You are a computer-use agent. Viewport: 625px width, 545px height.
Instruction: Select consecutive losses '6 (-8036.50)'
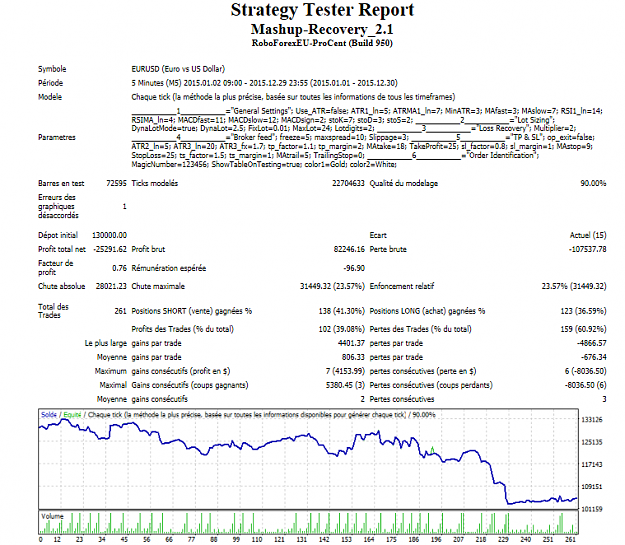click(586, 371)
